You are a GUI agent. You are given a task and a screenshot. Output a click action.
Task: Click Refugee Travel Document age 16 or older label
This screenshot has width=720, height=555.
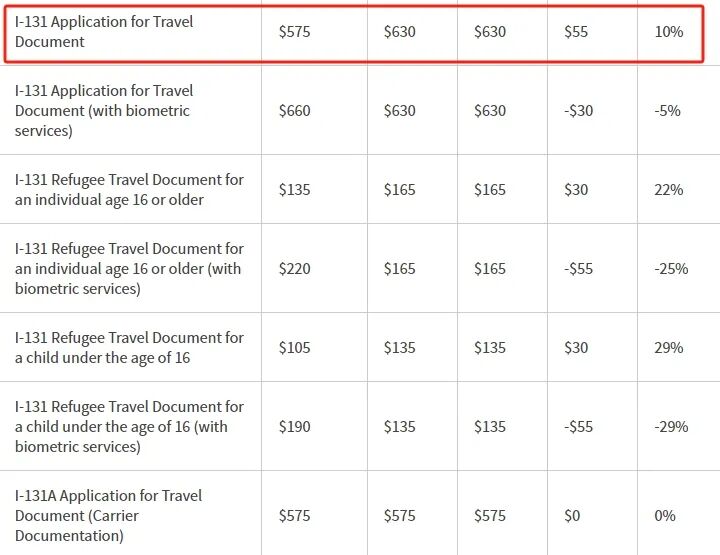coord(129,190)
